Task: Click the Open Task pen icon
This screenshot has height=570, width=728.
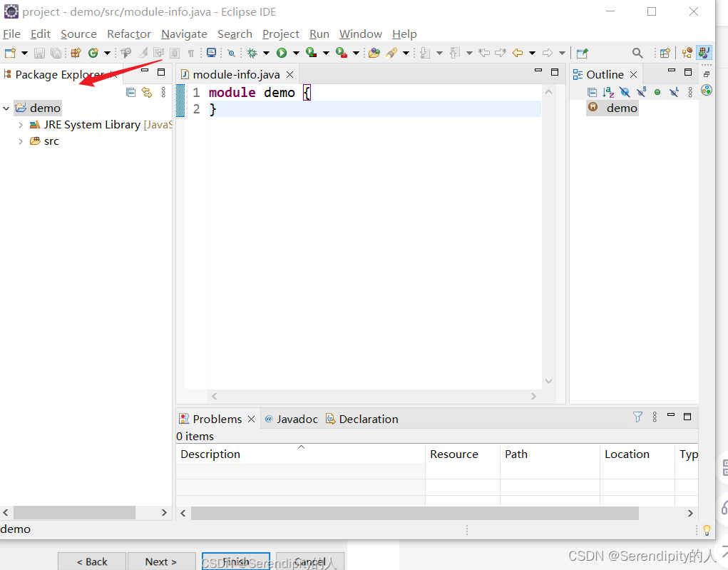Action: tap(391, 53)
